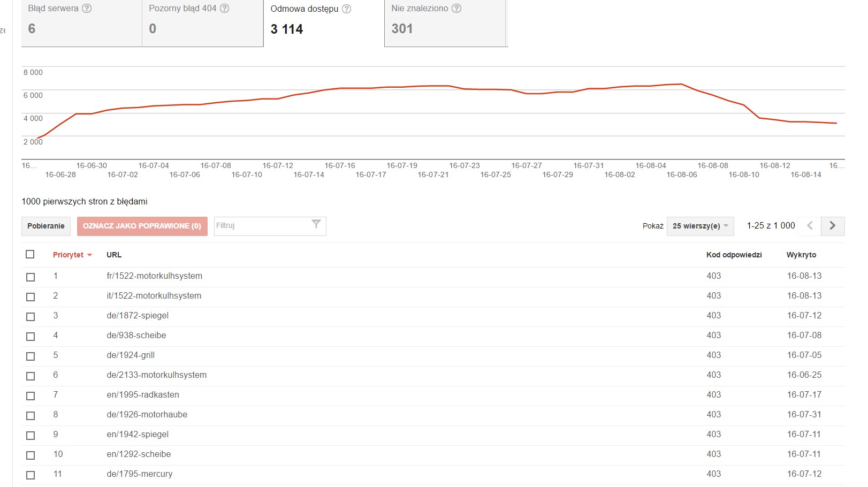Click help icon beside Pozorny błąd 404
This screenshot has width=868, height=487.
[x=225, y=9]
